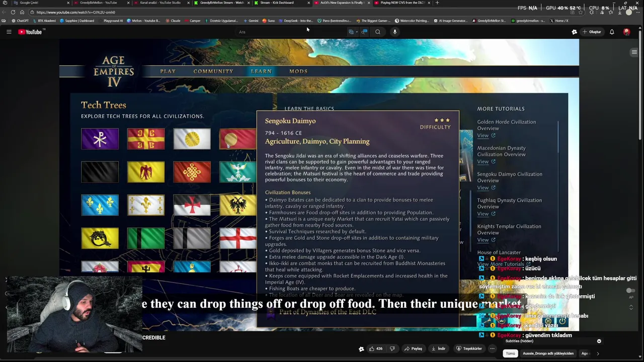Image resolution: width=644 pixels, height=362 pixels.
Task: Select the Templar red cross flag
Action: click(x=192, y=205)
